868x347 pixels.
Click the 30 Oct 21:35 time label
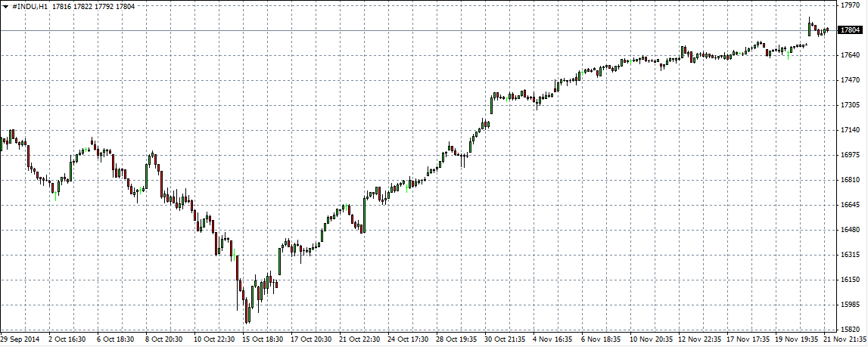(x=506, y=340)
